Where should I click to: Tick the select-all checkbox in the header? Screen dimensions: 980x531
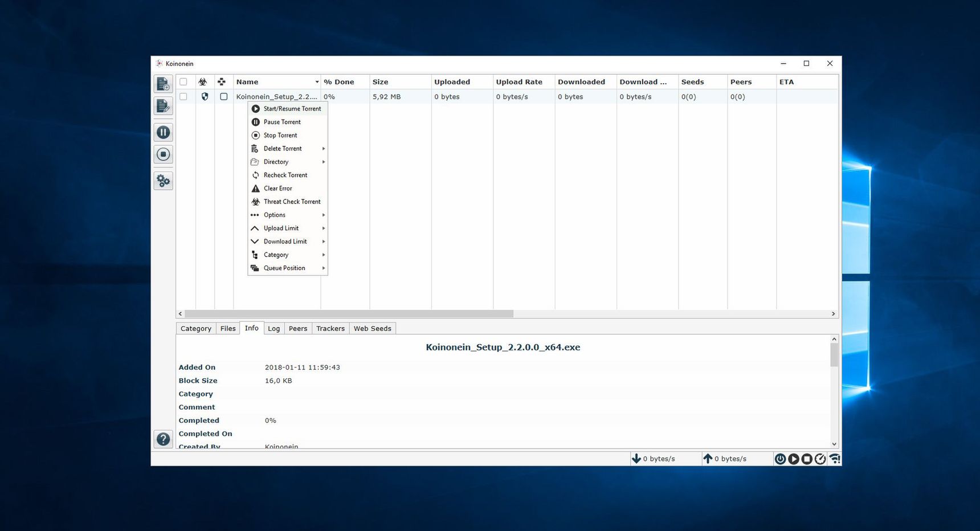pyautogui.click(x=183, y=82)
